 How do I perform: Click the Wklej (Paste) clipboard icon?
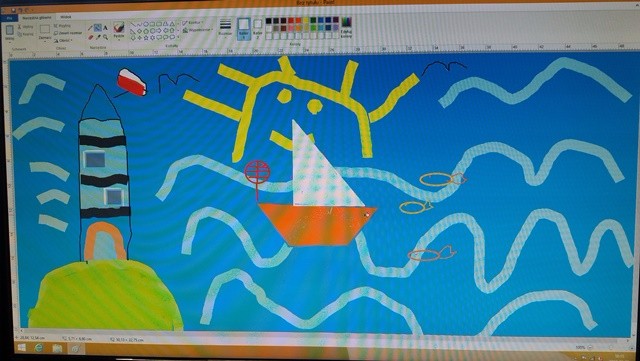[9, 30]
